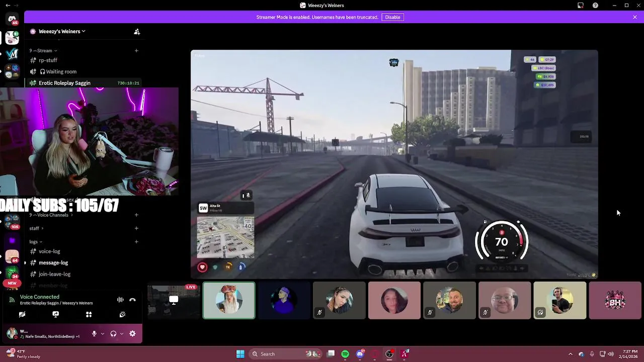Viewport: 644px width, 362px height.
Task: Expand the staff category
Action: (36, 228)
